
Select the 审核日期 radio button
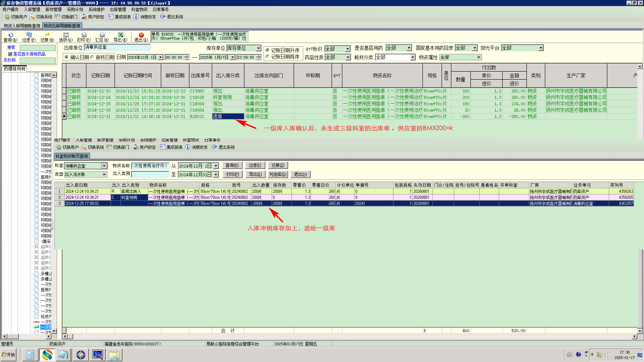(x=92, y=57)
